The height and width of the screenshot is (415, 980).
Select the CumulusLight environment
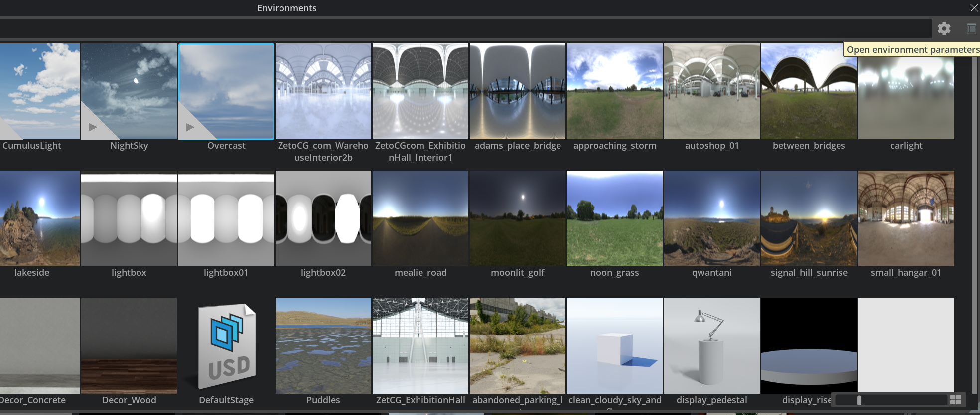[39, 91]
